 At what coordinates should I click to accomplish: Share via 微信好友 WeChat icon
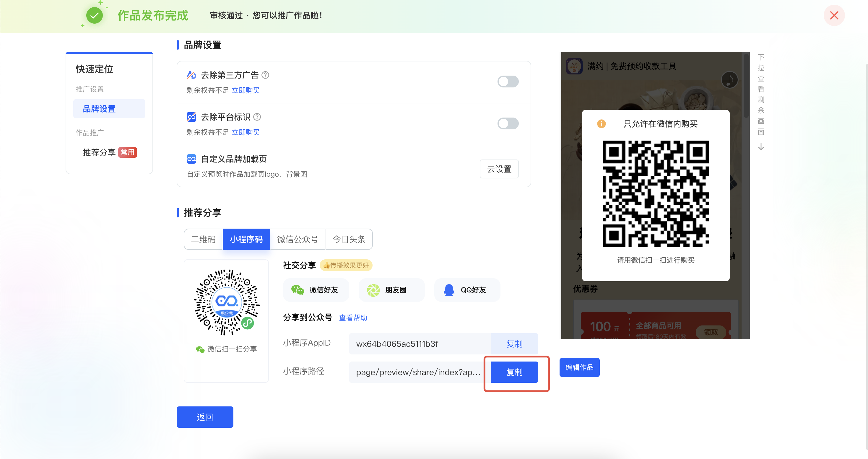[x=298, y=290]
